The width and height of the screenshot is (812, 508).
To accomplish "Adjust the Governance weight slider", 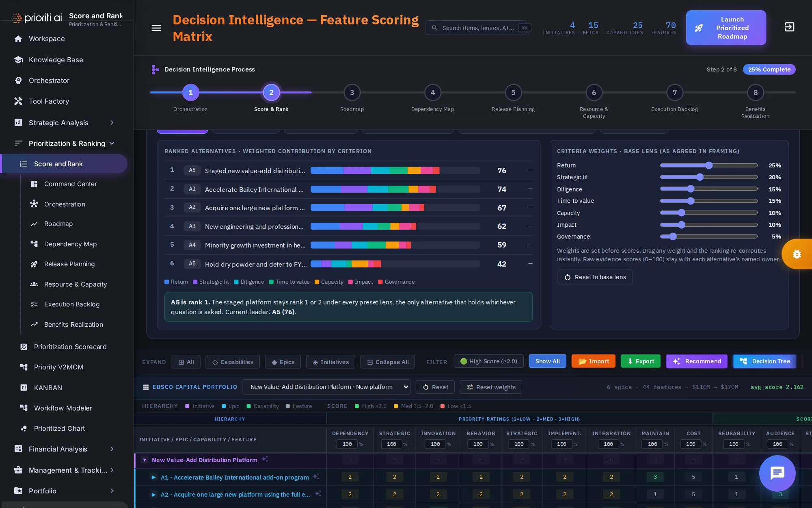I will tap(709, 237).
